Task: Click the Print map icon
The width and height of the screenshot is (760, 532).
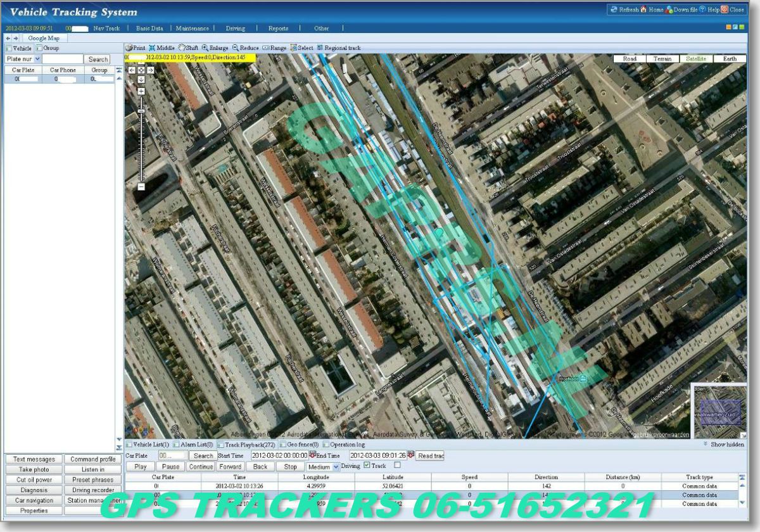Action: pos(135,47)
